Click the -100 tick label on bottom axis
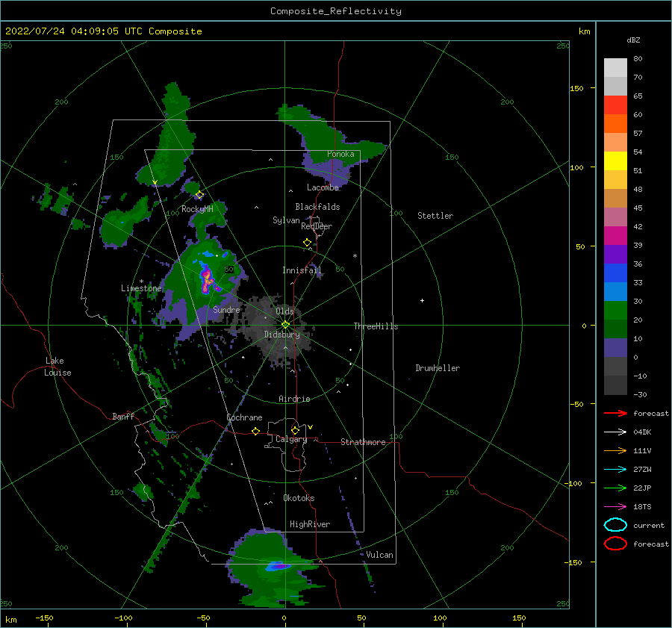 (123, 618)
